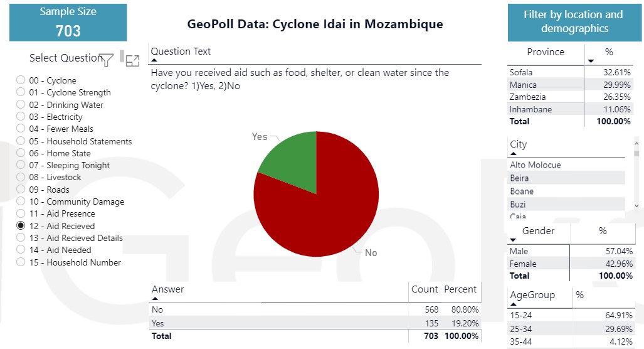Sort the answer table by Count column

coord(425,289)
